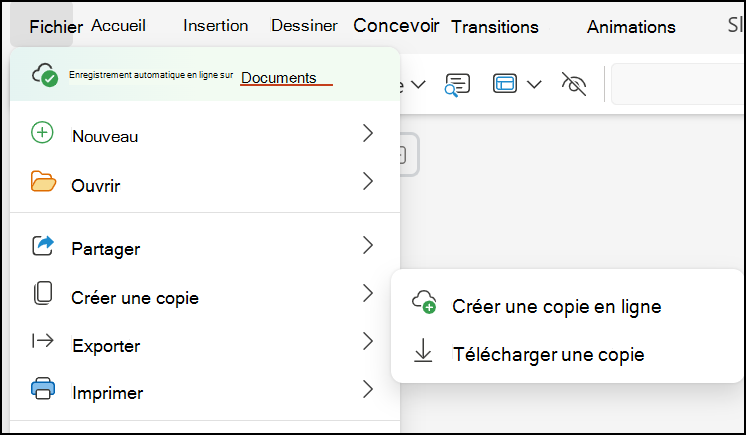Image resolution: width=746 pixels, height=435 pixels.
Task: Toggle the crossed-eye hide icon
Action: [x=574, y=84]
